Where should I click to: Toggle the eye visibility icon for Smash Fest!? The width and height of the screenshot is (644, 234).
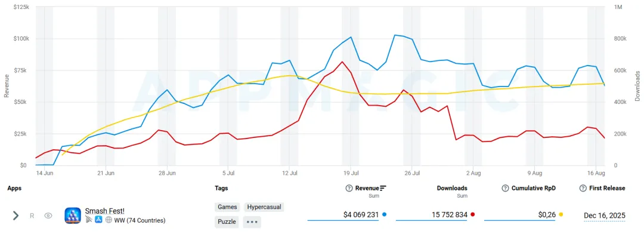point(48,215)
